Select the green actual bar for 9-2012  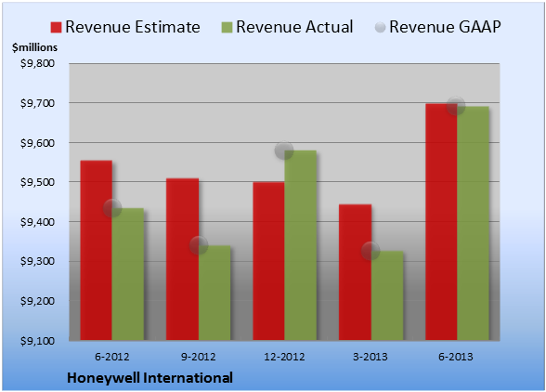tap(214, 293)
